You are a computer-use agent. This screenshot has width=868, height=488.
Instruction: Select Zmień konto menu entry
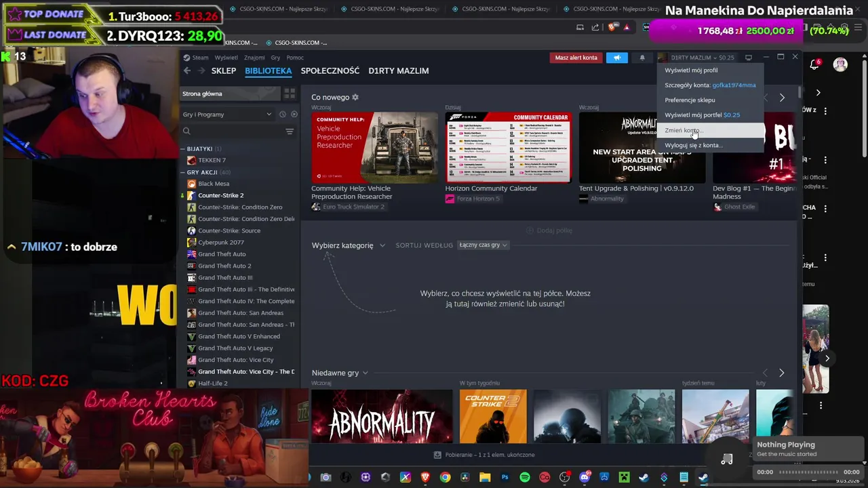tap(710, 130)
